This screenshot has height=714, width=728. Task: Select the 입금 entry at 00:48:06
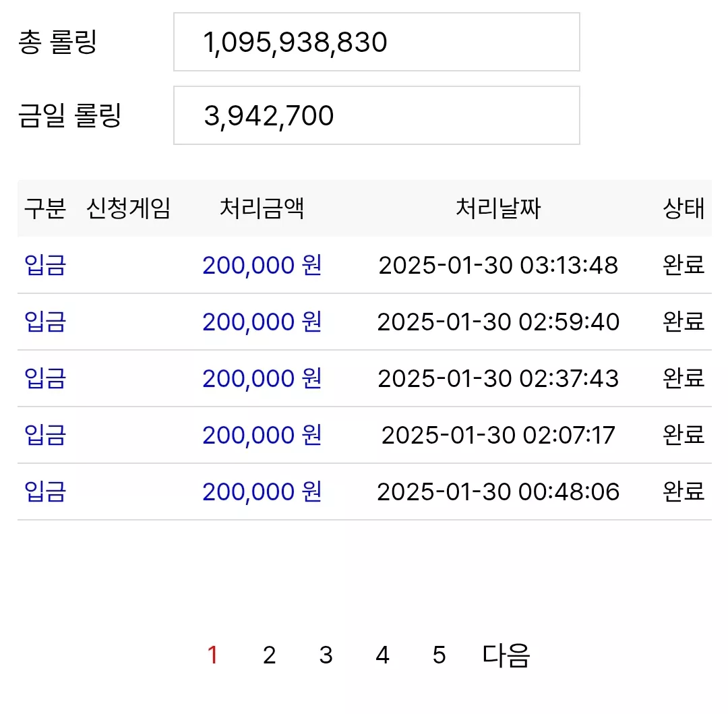[x=45, y=492]
